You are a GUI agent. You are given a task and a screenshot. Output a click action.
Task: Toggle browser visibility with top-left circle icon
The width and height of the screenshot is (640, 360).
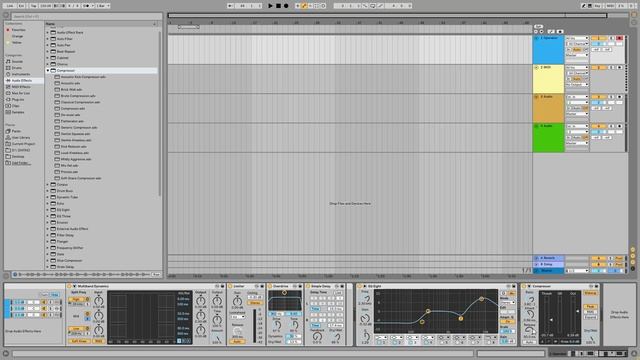(x=6, y=16)
